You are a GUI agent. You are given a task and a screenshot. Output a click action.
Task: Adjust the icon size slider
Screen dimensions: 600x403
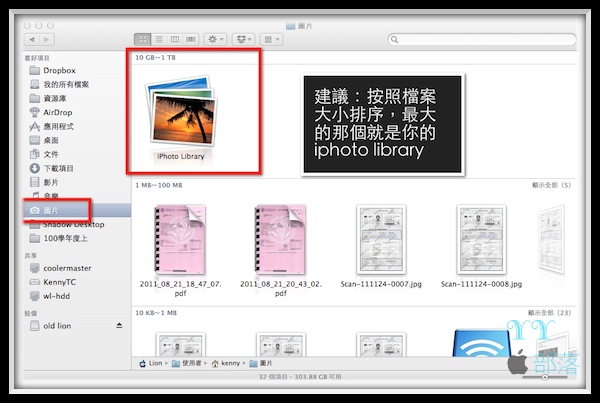click(545, 377)
